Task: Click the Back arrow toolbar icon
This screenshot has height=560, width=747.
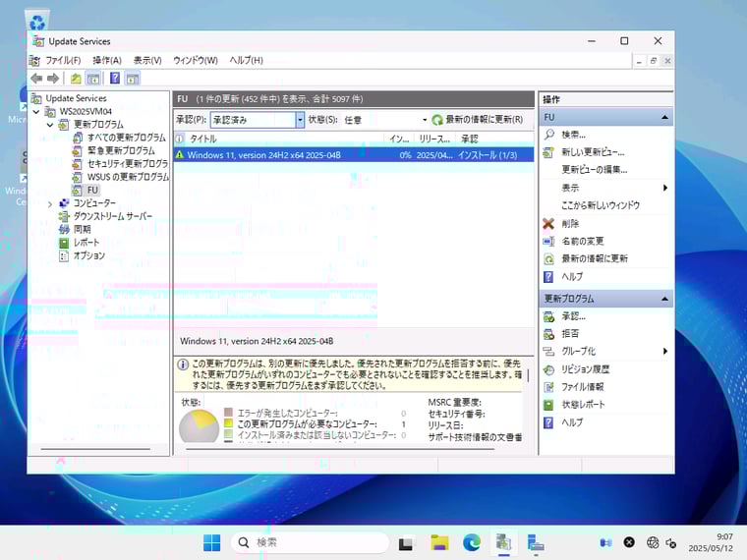Action: tap(36, 78)
